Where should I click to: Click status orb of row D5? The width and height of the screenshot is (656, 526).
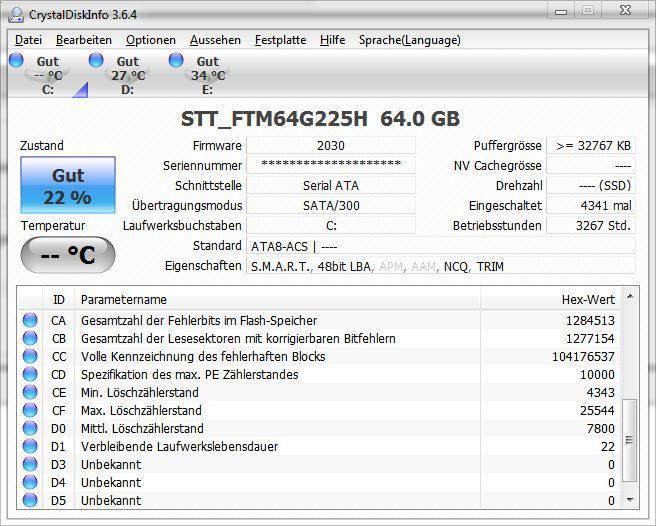point(30,500)
